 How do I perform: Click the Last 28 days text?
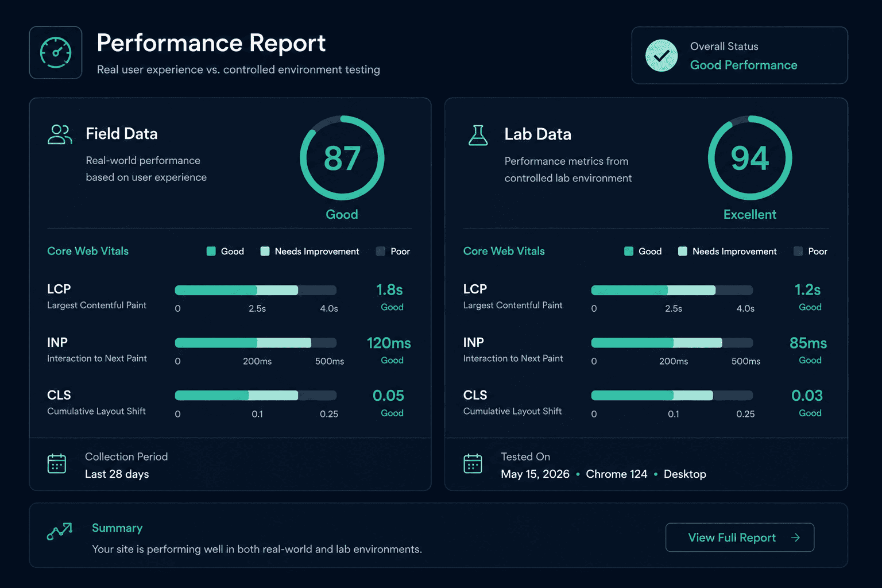click(117, 474)
